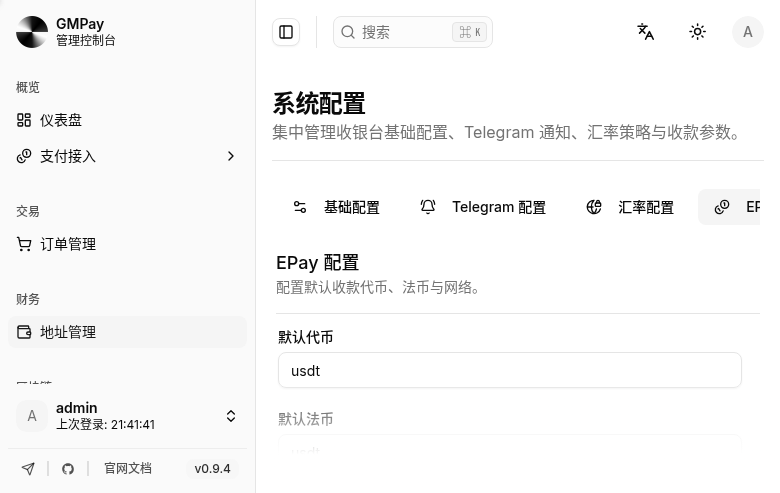This screenshot has width=780, height=493.
Task: Open 订单管理 in the sidebar
Action: point(127,244)
